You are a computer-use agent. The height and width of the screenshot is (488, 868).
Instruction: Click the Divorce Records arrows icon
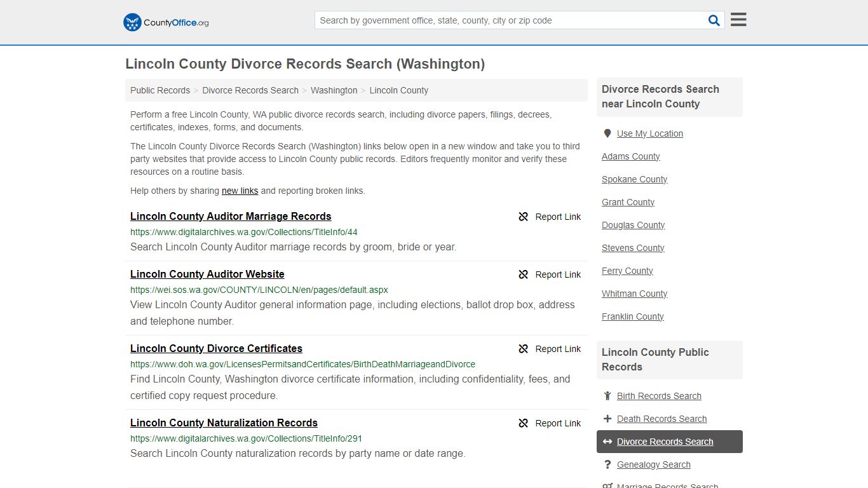coord(607,442)
